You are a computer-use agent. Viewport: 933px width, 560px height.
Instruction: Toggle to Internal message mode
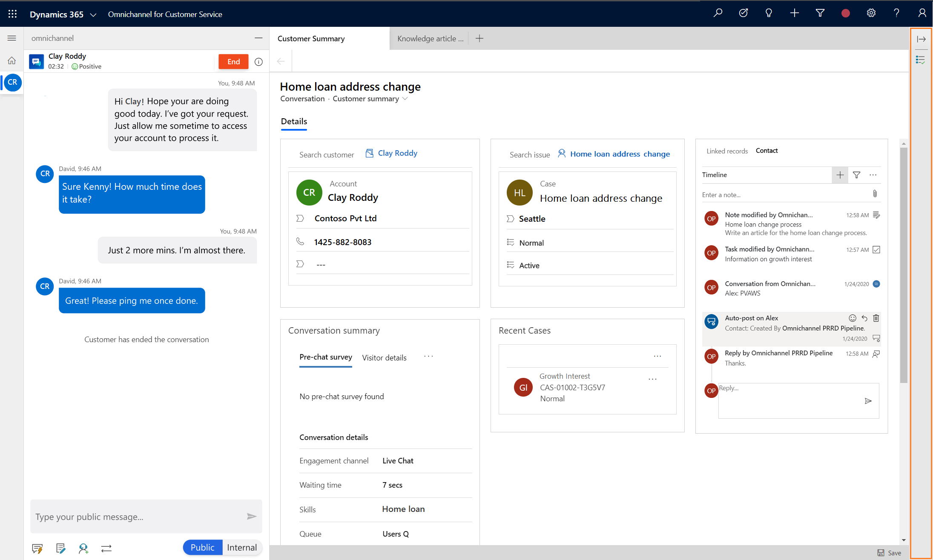click(241, 548)
